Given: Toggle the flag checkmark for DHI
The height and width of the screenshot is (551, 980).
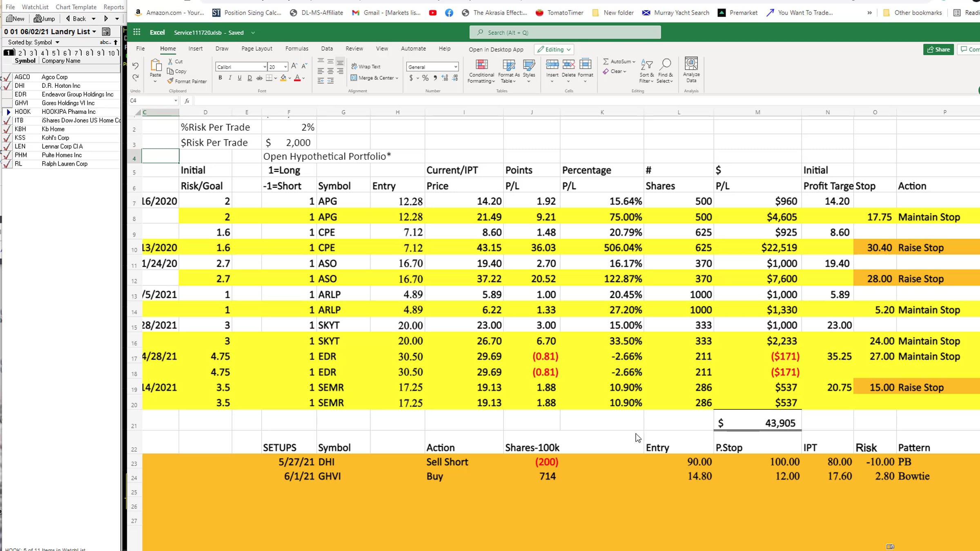Looking at the screenshot, I should [7, 86].
